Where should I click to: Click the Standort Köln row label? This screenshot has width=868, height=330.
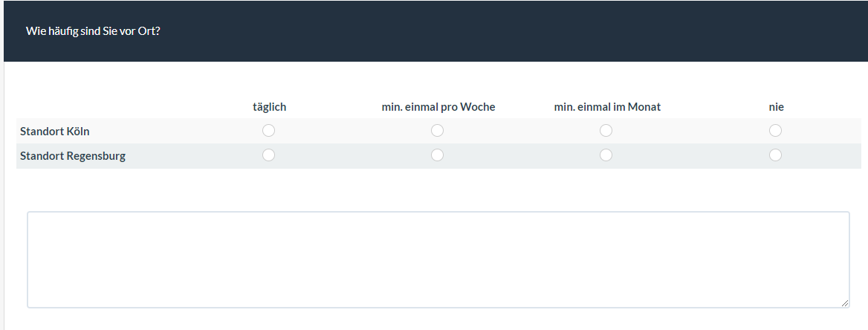pyautogui.click(x=55, y=132)
